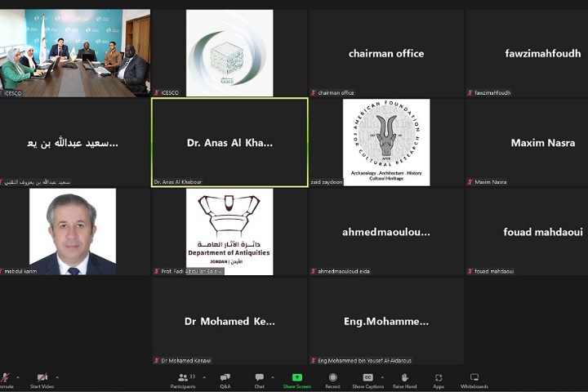Click the Department of Antiquities logo tile
Screen dimensions: 588x392
pyautogui.click(x=229, y=231)
